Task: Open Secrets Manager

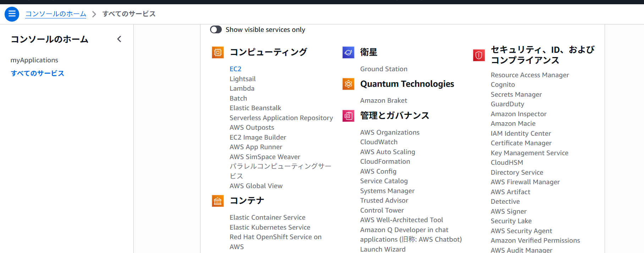Action: click(x=516, y=95)
